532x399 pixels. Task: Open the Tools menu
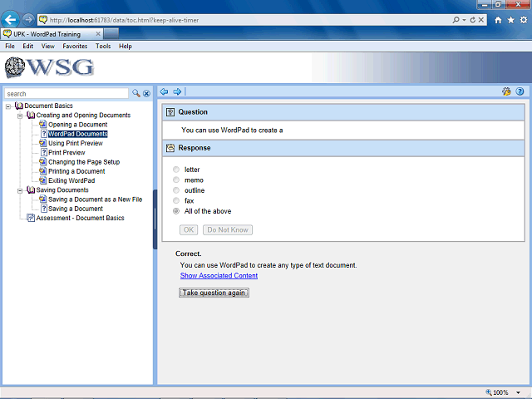point(103,47)
